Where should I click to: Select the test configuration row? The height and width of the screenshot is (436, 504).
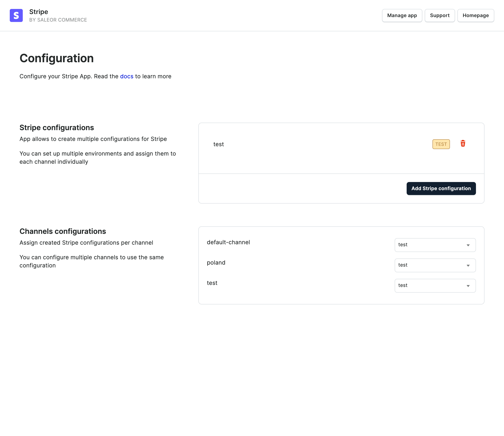(x=219, y=144)
